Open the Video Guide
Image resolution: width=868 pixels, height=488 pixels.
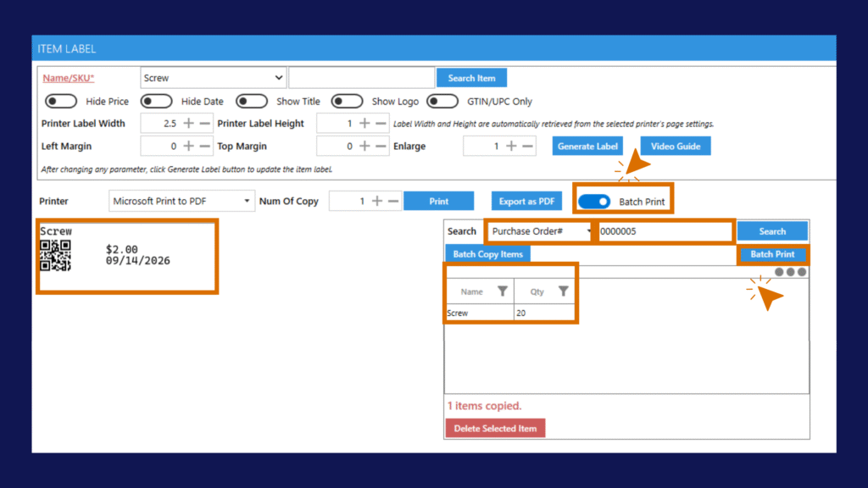click(676, 146)
